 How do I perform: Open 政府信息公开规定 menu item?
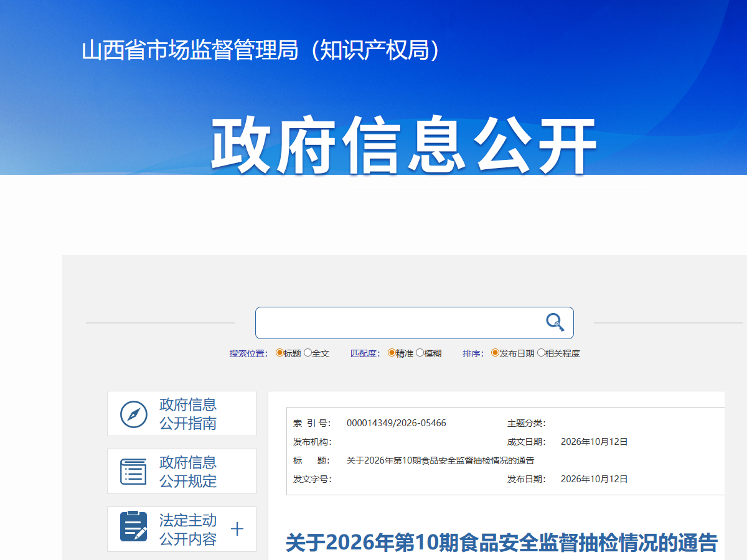[182, 472]
